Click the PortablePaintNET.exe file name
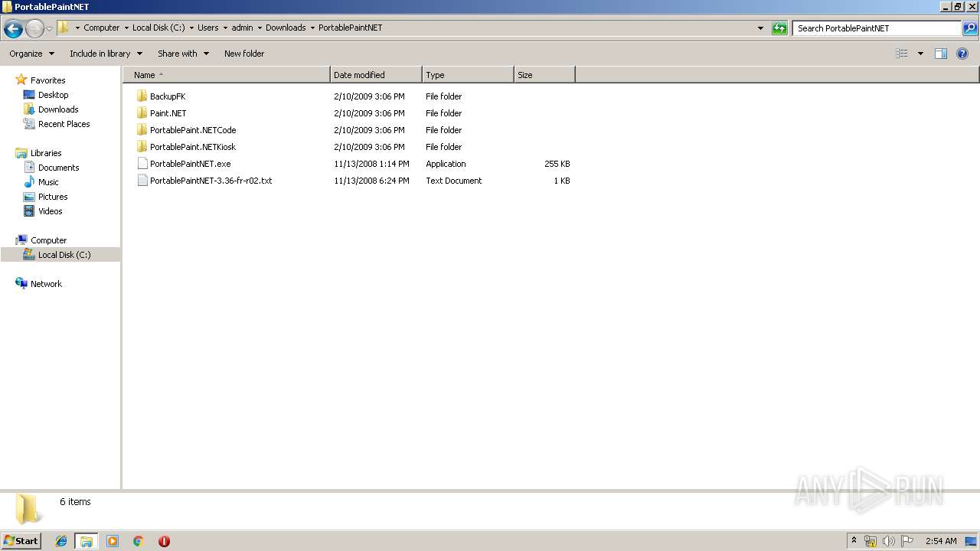980x551 pixels. [x=191, y=164]
